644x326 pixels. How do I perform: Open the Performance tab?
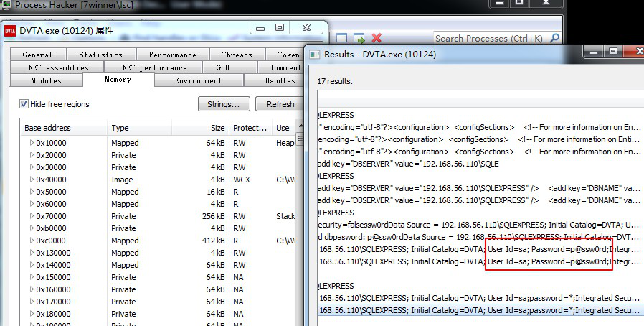[x=173, y=55]
